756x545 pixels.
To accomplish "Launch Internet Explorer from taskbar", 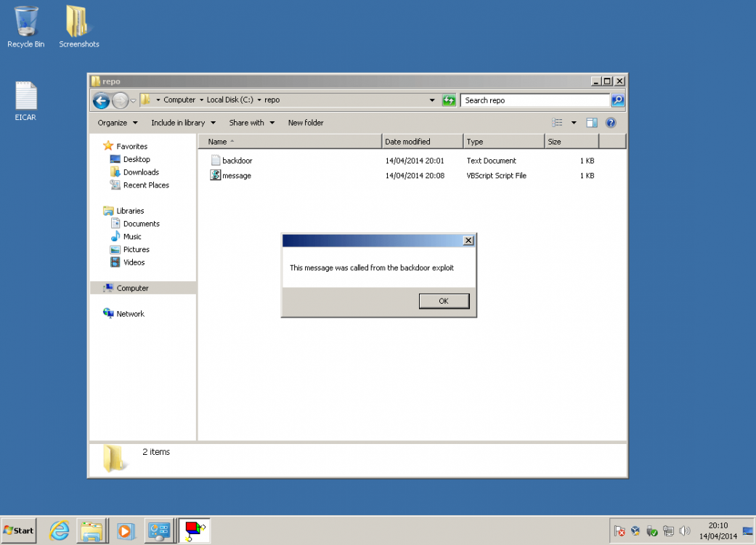I will (60, 530).
